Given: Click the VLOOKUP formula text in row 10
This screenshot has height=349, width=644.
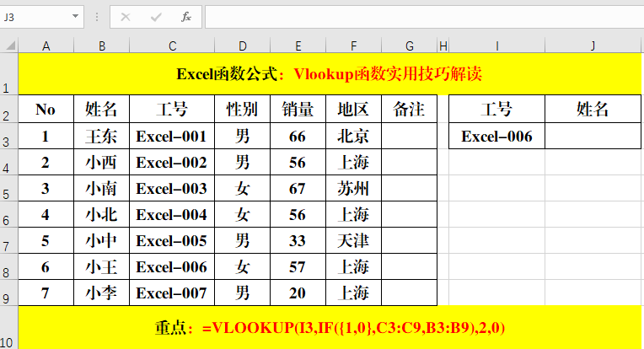Looking at the screenshot, I should [x=354, y=328].
